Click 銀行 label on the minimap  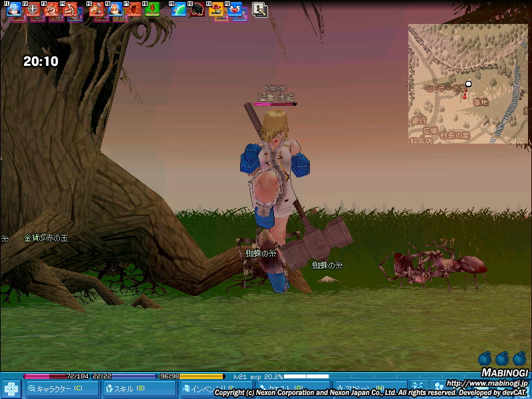(419, 120)
